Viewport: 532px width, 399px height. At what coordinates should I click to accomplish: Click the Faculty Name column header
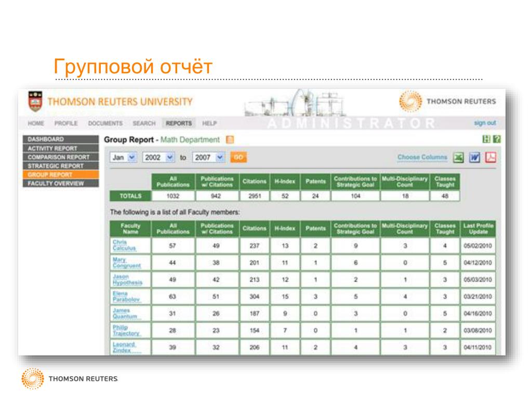130,229
